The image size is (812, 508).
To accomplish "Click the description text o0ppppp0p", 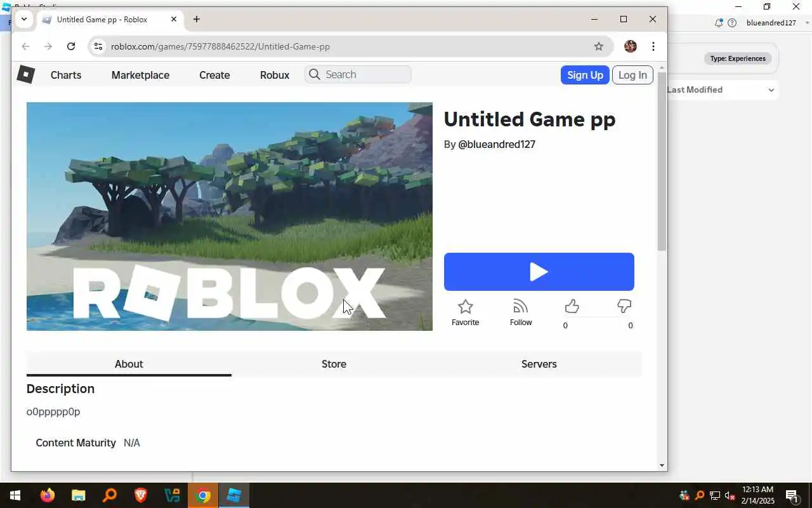I will (x=53, y=412).
